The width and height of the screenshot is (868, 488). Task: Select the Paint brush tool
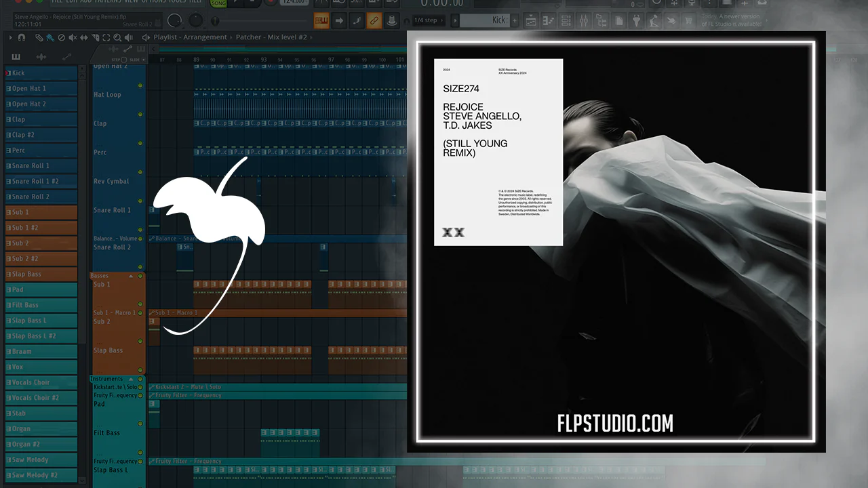point(50,38)
